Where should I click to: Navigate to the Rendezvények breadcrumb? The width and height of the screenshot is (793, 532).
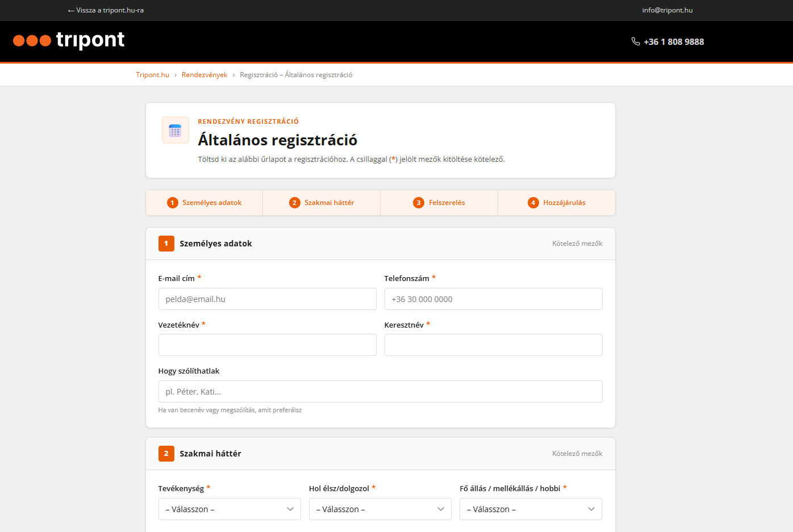pos(204,75)
